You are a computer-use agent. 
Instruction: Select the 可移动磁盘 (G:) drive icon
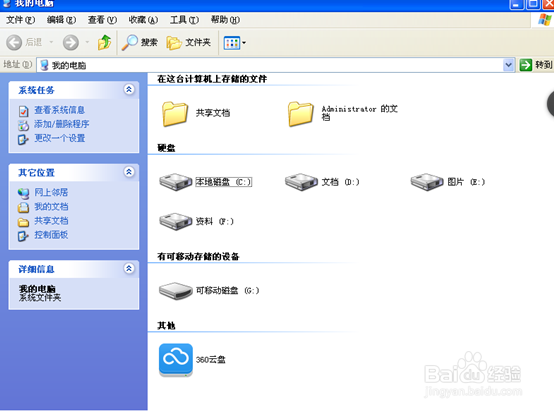pyautogui.click(x=176, y=291)
